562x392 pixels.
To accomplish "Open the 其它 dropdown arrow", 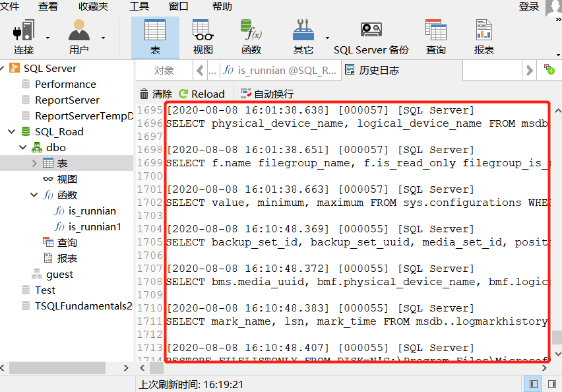I will coord(327,38).
